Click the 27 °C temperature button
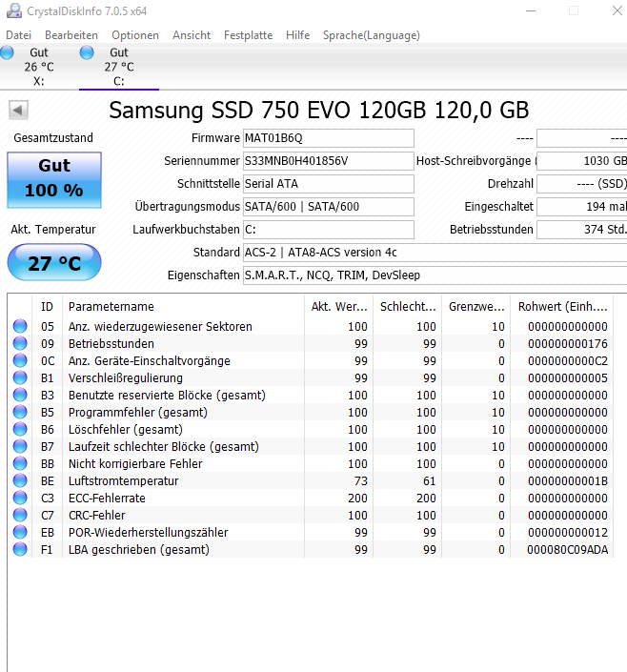 click(54, 262)
